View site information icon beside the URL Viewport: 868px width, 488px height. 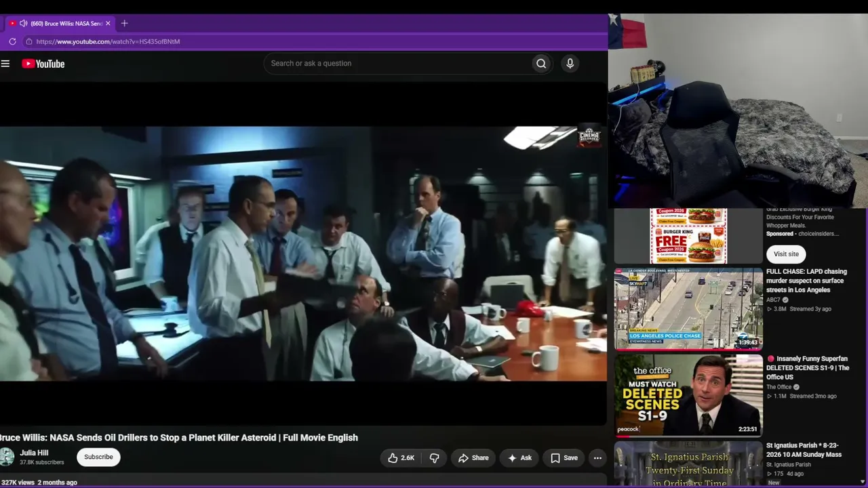(28, 41)
